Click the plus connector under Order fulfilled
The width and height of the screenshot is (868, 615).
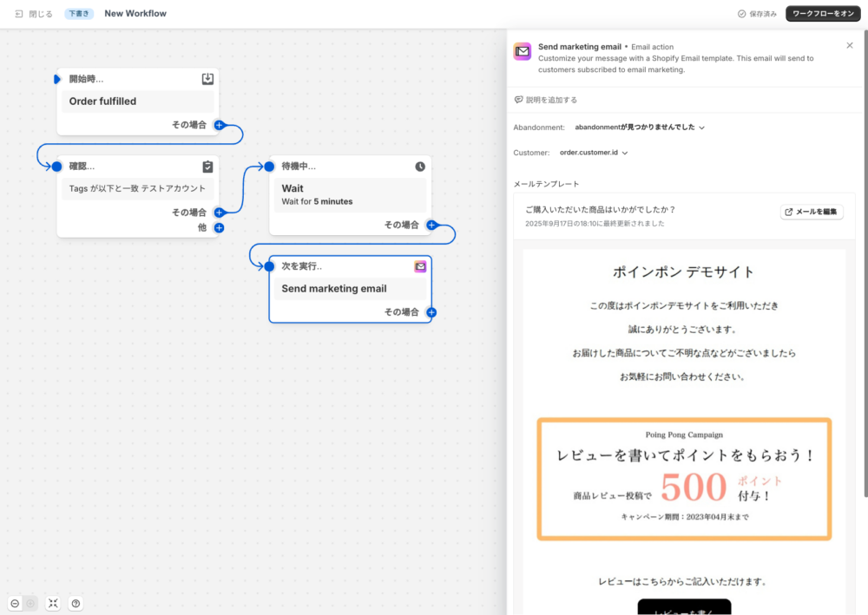pyautogui.click(x=219, y=125)
